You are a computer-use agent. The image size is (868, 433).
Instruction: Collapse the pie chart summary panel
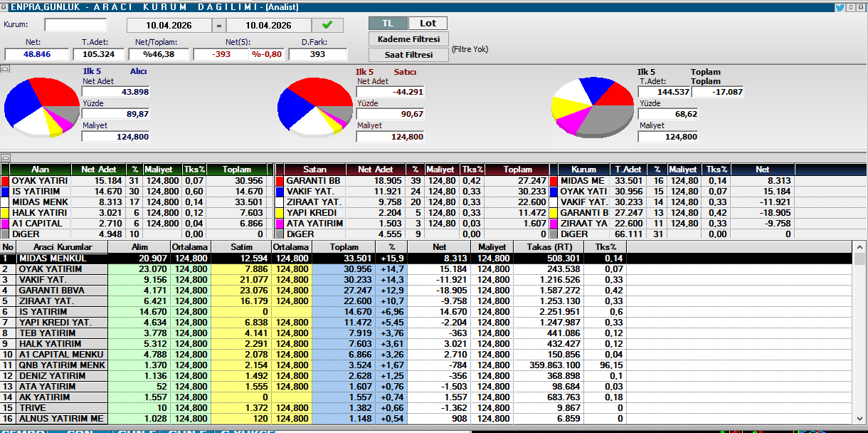pos(4,69)
